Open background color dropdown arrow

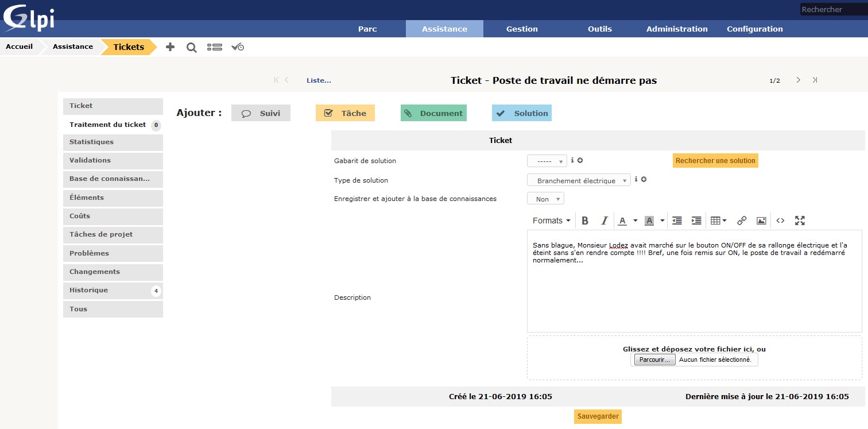[x=662, y=221]
